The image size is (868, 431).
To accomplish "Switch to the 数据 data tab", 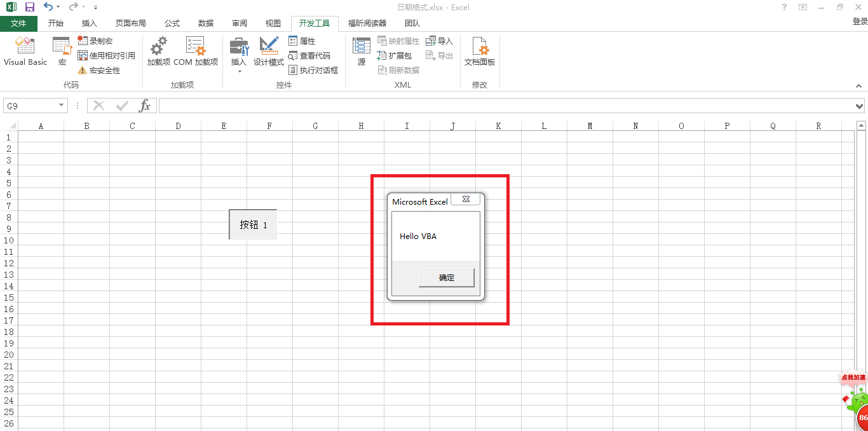I will click(206, 24).
